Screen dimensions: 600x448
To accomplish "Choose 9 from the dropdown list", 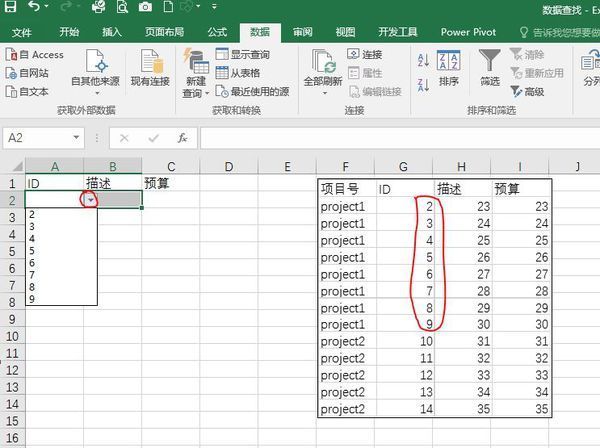I will pos(61,299).
